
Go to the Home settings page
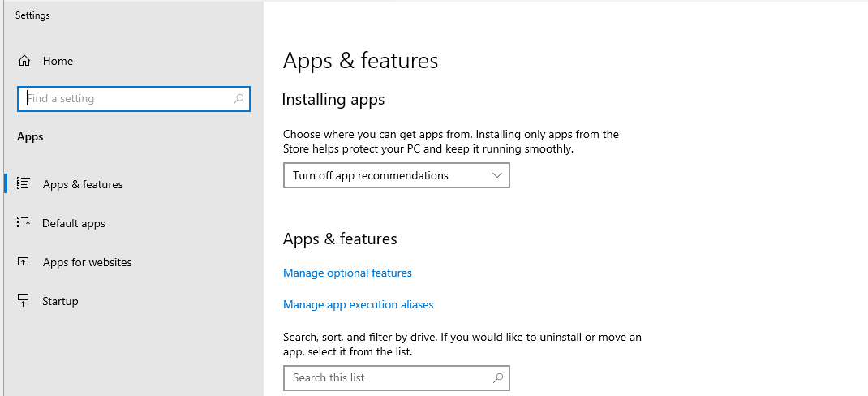(x=58, y=61)
